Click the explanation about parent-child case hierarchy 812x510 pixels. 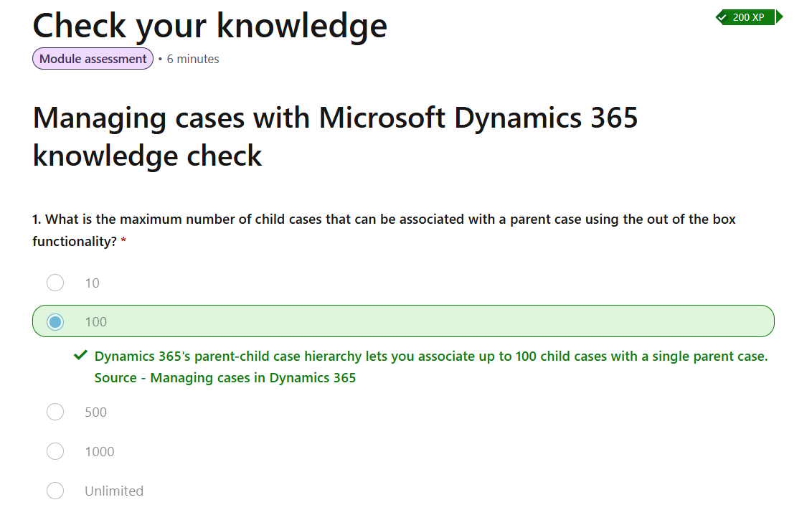[431, 356]
